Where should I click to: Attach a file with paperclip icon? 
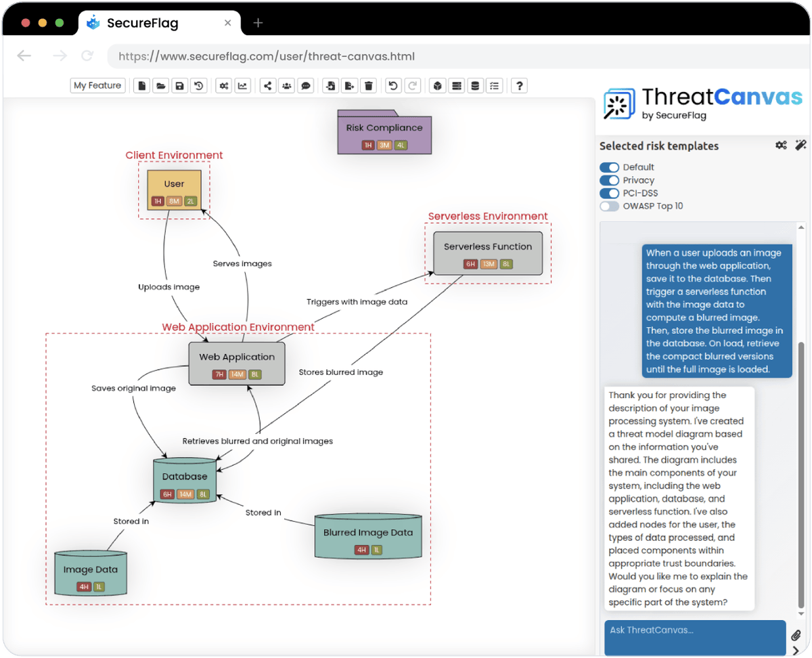coord(796,636)
